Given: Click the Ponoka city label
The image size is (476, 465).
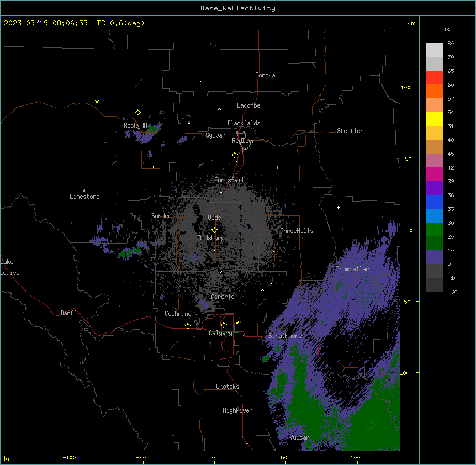Looking at the screenshot, I should click(x=265, y=75).
